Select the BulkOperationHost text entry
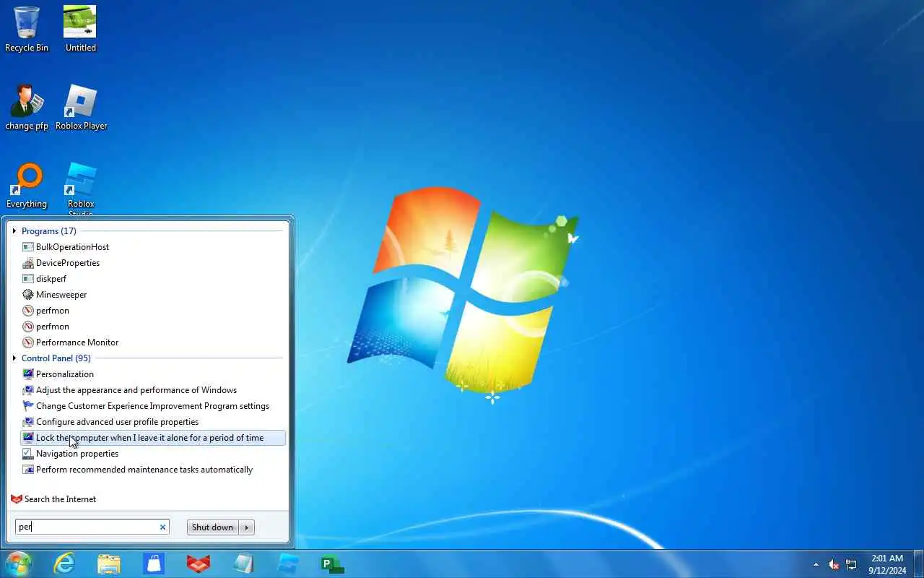Image resolution: width=924 pixels, height=578 pixels. 72,247
